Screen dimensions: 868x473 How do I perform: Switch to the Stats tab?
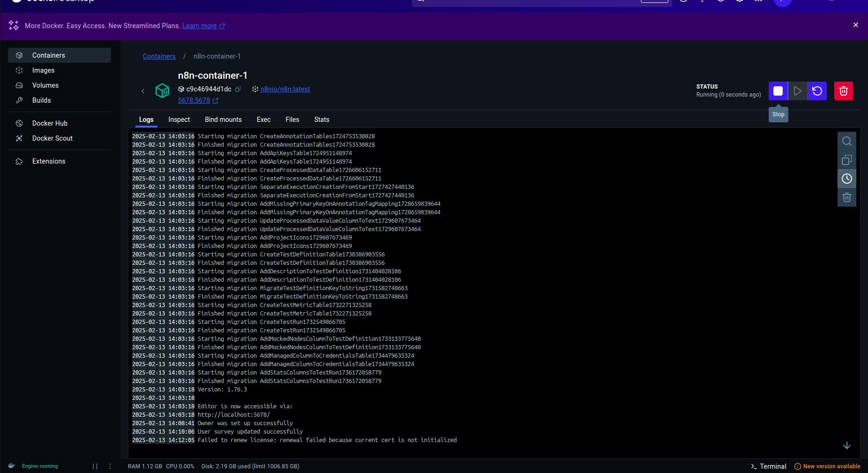[x=322, y=120]
